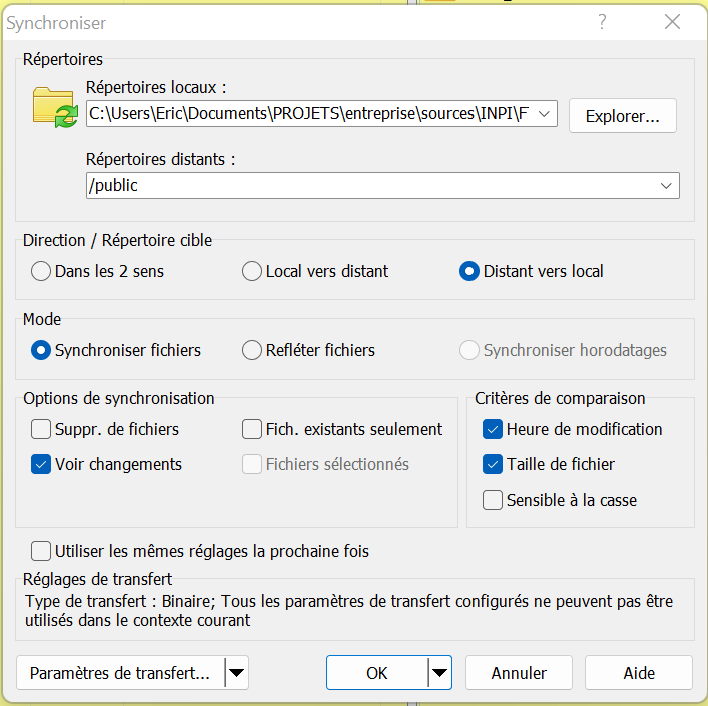This screenshot has width=708, height=706.
Task: Expand the remote directories dropdown
Action: 666,186
